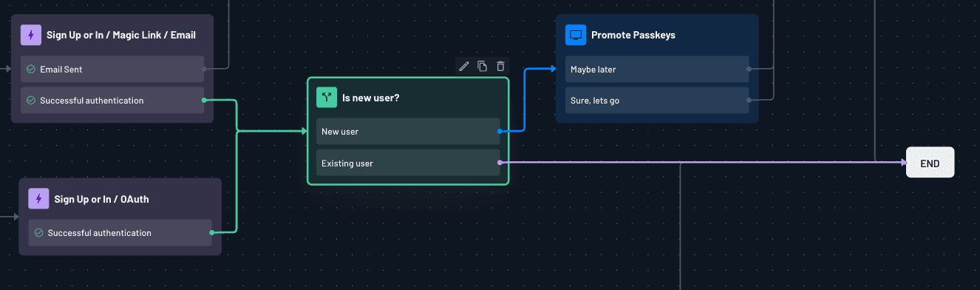
Task: Click the lightning icon of Magic Link / Email node
Action: [x=31, y=35]
